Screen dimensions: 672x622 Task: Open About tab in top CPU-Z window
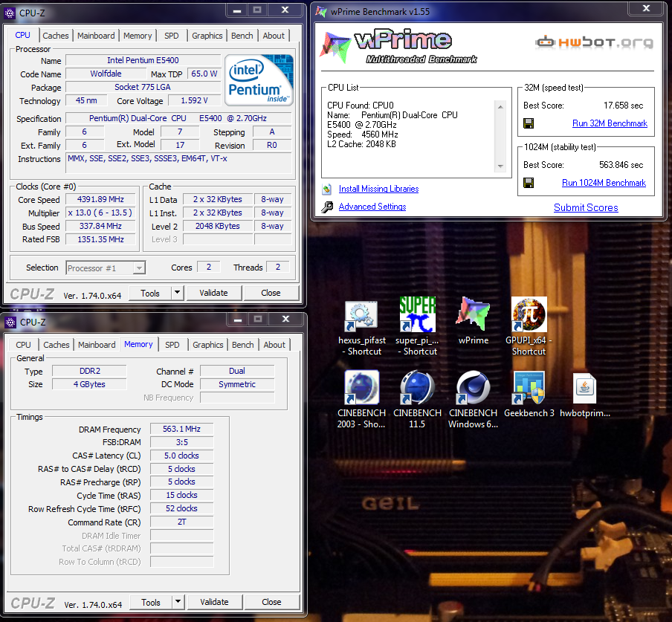(274, 36)
